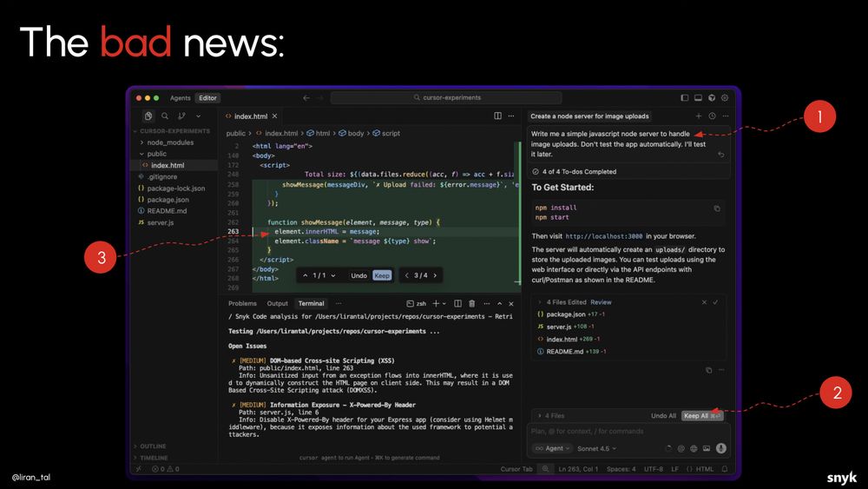Open the search icon in sidebar

(x=165, y=116)
